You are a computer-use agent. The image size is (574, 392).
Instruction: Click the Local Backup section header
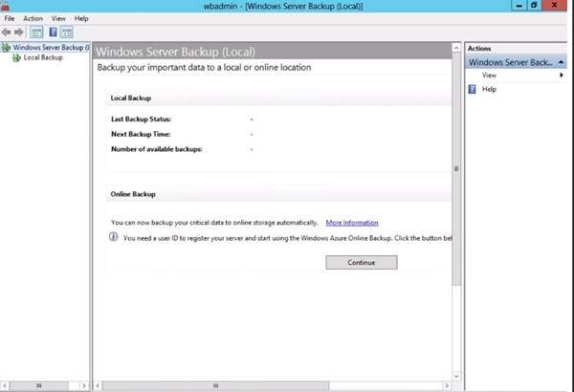pyautogui.click(x=278, y=98)
